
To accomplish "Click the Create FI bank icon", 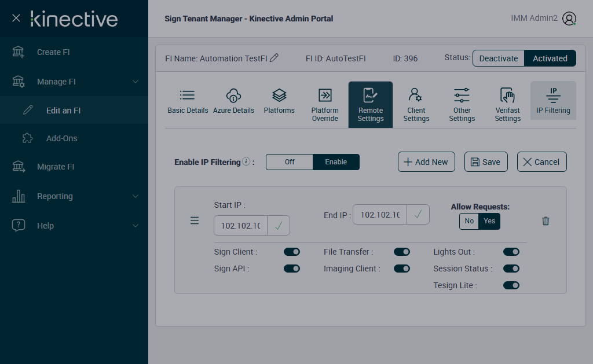I will pyautogui.click(x=18, y=52).
